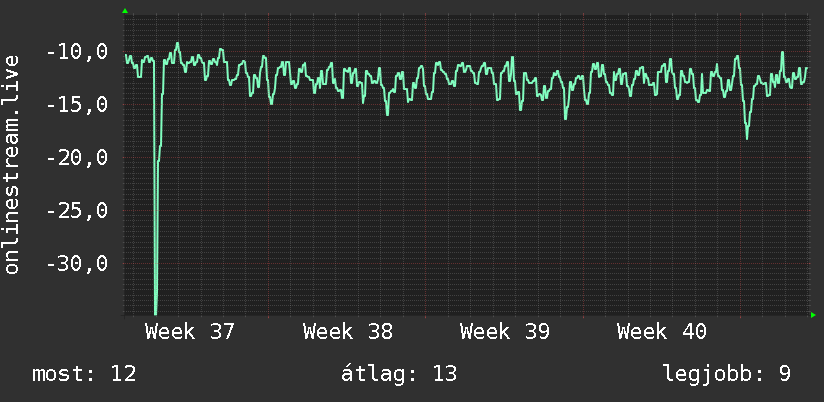Click the "Week 40" axis label
Viewport: 824px width, 402px height.
click(x=662, y=332)
